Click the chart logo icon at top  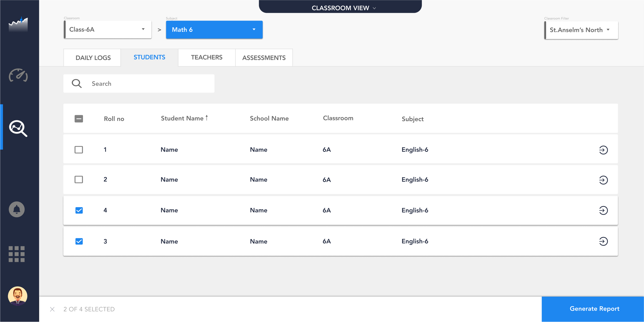pyautogui.click(x=18, y=24)
